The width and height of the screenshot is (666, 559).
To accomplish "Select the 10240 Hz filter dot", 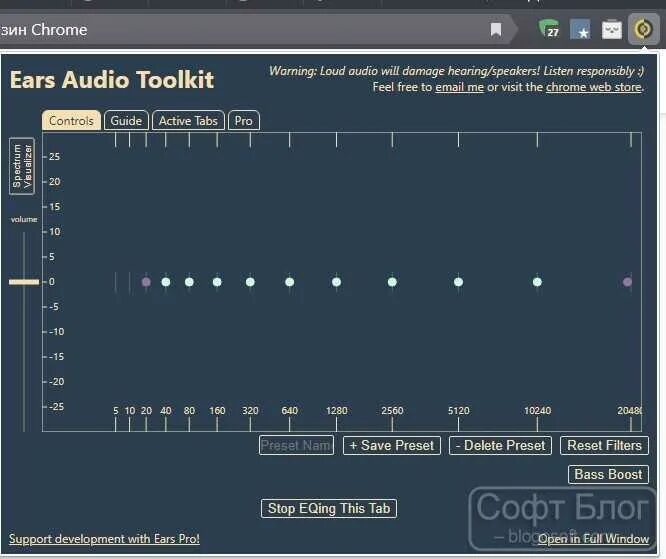I will [x=537, y=282].
